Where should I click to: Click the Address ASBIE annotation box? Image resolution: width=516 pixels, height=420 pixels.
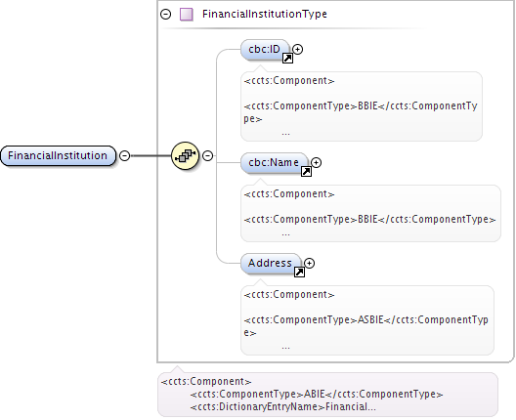click(x=367, y=320)
